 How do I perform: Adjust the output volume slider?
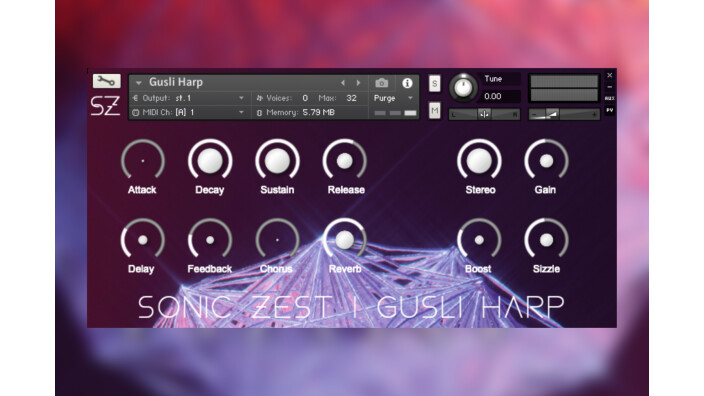564,114
